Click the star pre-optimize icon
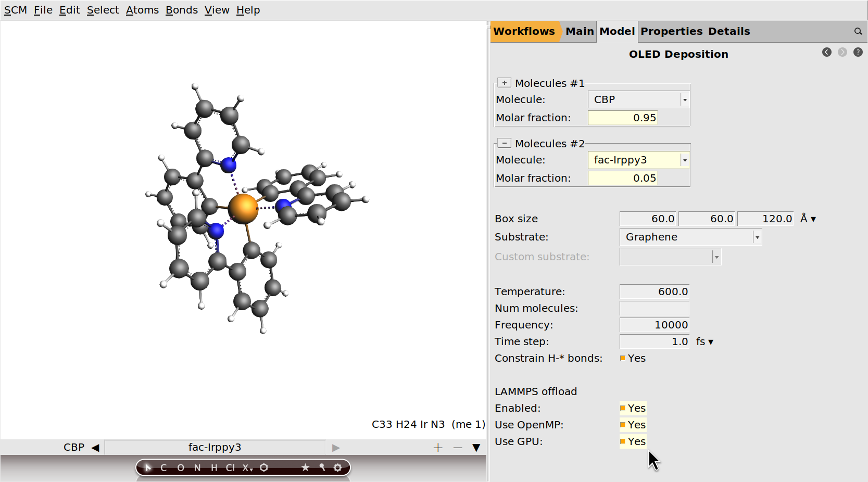The height and width of the screenshot is (482, 868). coord(306,467)
